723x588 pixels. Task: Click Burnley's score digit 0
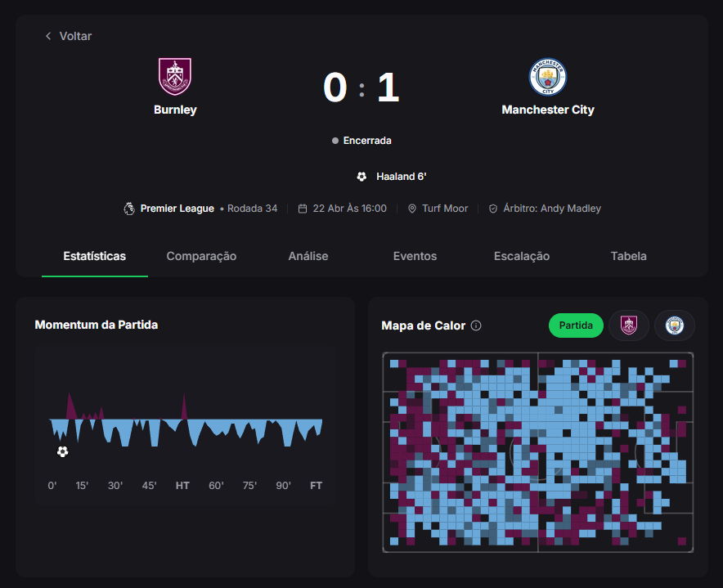[x=335, y=88]
